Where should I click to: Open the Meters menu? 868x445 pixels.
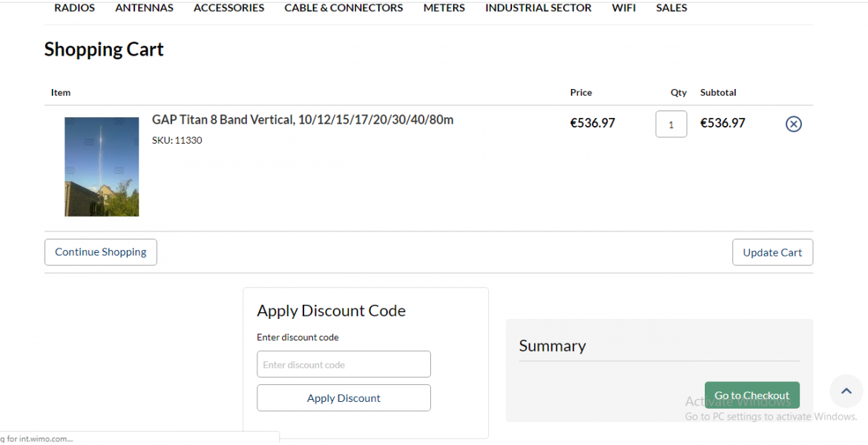pyautogui.click(x=444, y=8)
